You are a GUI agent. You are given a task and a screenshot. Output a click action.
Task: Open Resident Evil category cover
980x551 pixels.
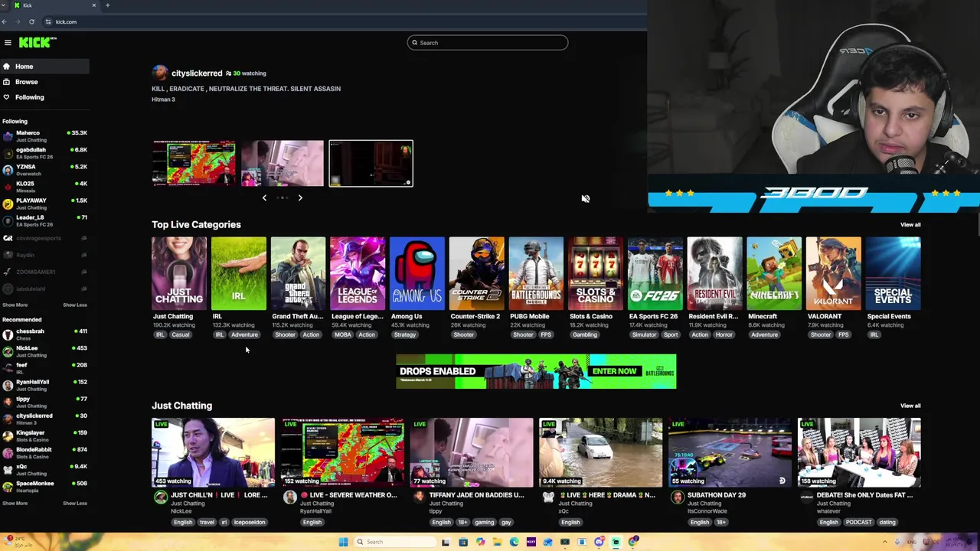[x=715, y=273]
